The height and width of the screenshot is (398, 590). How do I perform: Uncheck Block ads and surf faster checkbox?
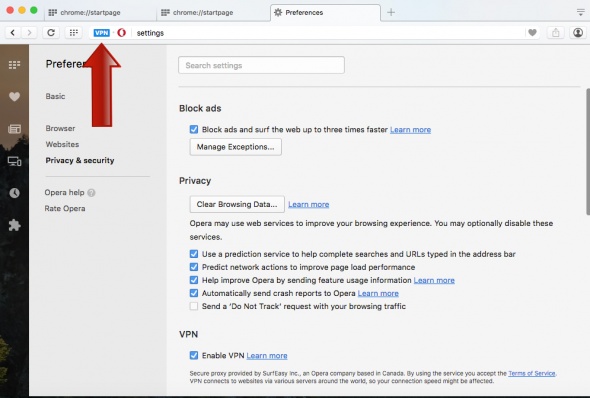tap(194, 129)
